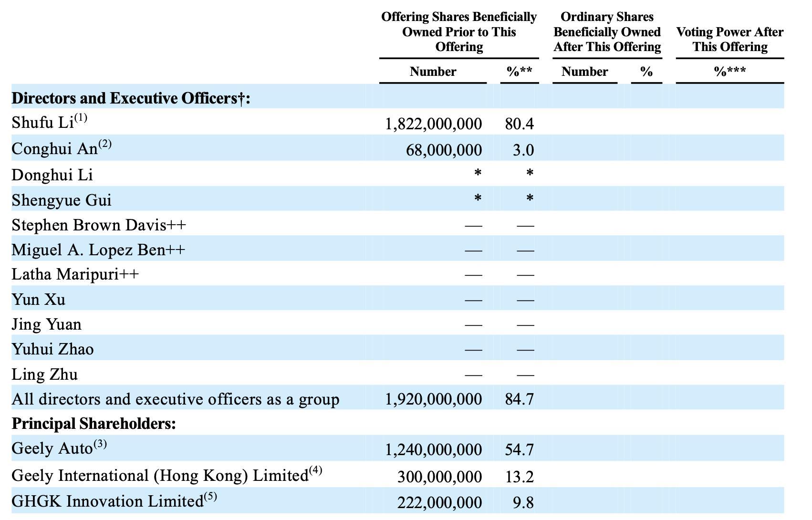Select the name 'Jing Yuan'

click(x=47, y=324)
